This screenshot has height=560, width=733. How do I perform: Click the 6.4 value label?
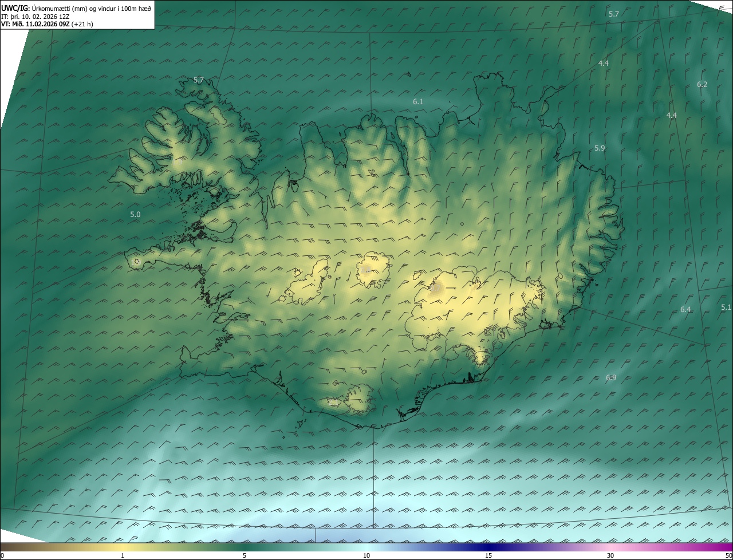point(685,309)
